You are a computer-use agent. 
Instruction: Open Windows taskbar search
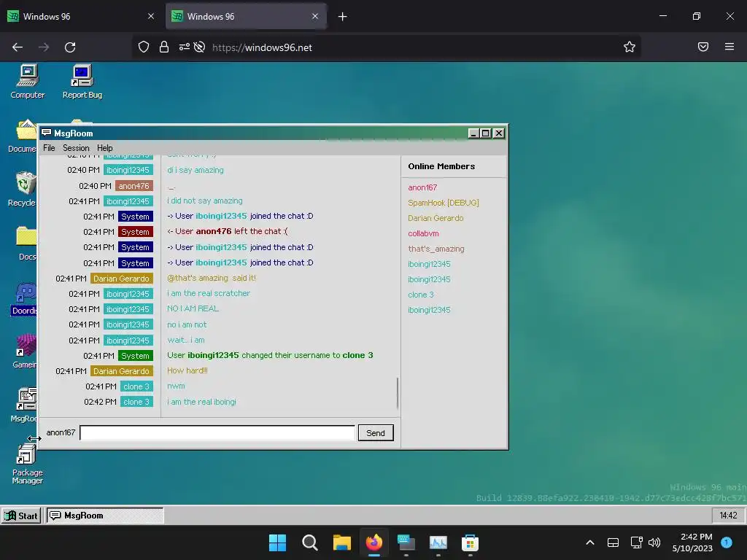pyautogui.click(x=309, y=542)
